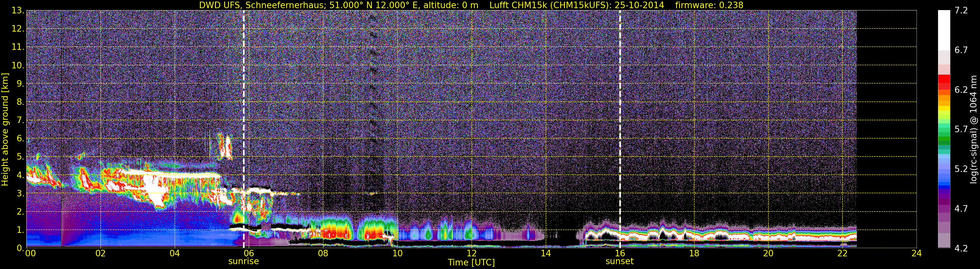Click the x-axis tick label "18"
980x269 pixels.
point(694,253)
